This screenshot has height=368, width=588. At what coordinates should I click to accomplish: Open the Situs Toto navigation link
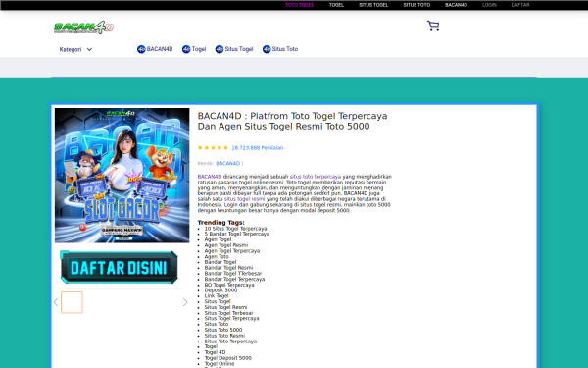pos(285,49)
